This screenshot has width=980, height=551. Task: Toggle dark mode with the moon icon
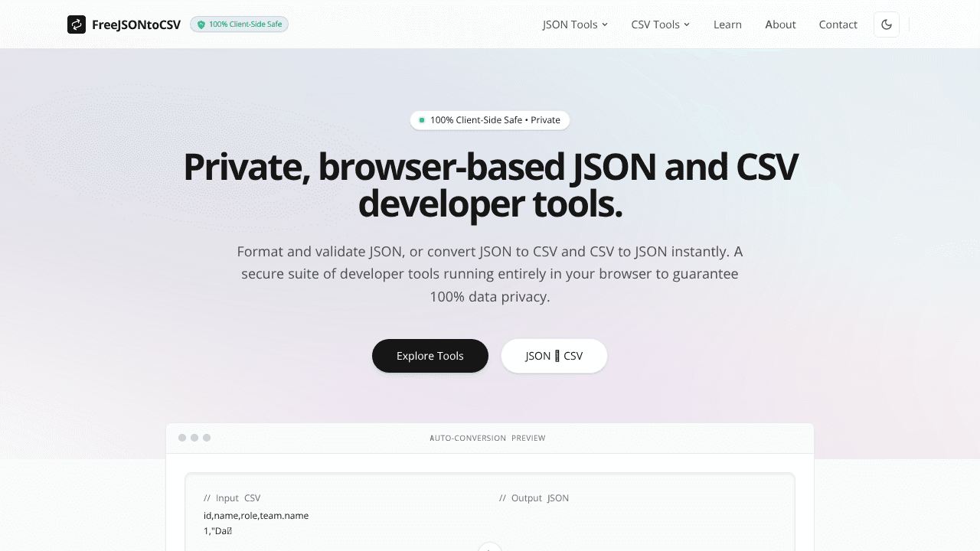[x=887, y=24]
